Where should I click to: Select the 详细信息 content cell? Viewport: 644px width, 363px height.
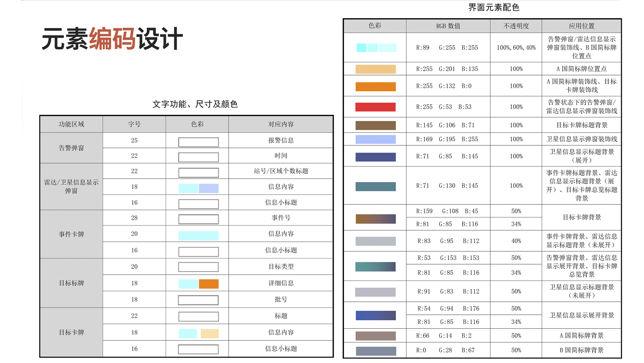coord(281,283)
